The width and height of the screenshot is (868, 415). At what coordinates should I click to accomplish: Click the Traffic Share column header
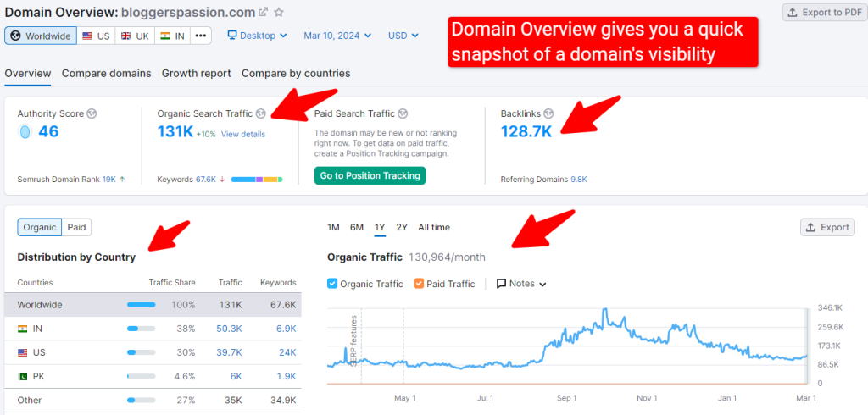coord(172,282)
